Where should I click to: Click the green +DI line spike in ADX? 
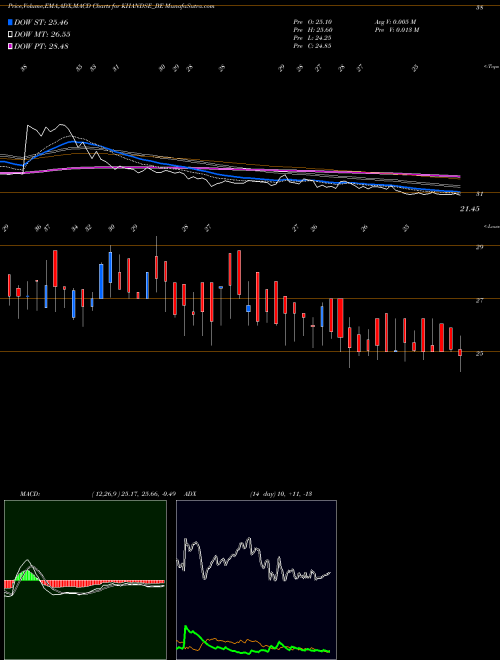186,628
